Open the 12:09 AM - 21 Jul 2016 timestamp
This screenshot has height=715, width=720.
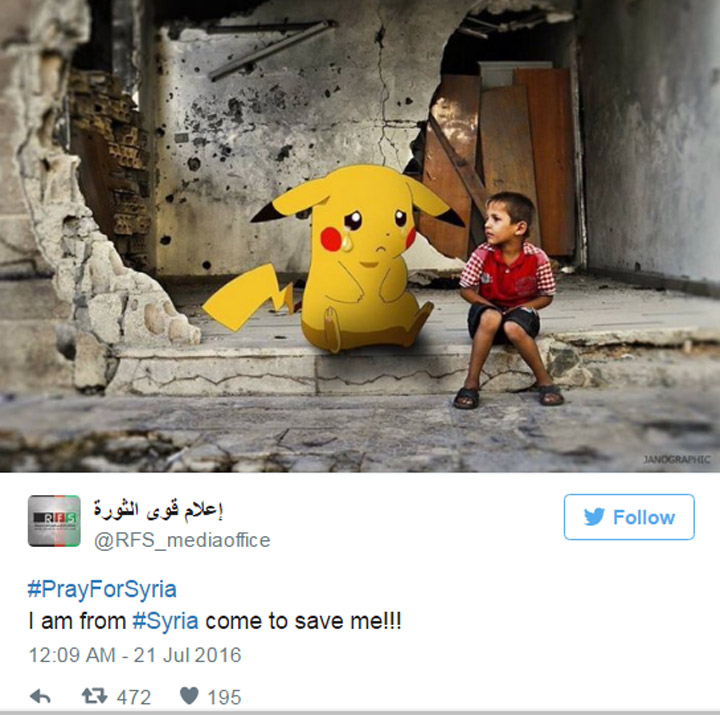click(135, 655)
